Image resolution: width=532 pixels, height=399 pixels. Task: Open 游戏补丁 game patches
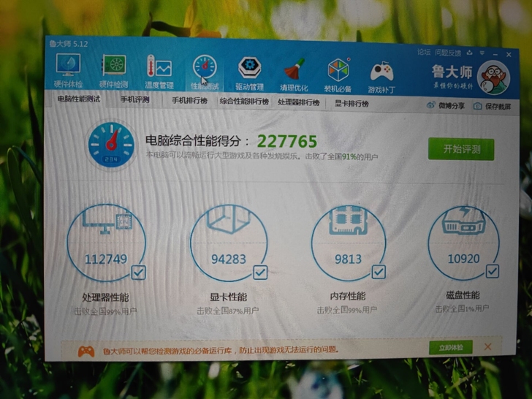click(x=381, y=77)
